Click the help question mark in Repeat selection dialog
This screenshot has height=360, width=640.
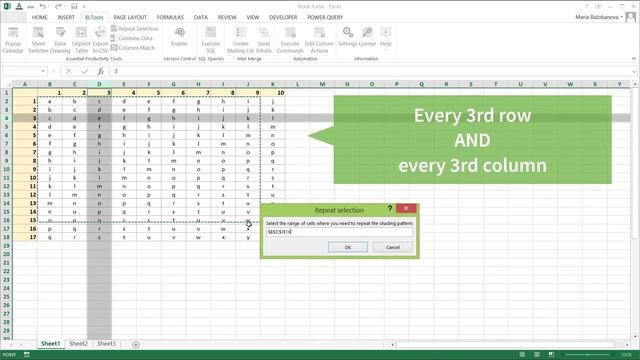(x=389, y=209)
